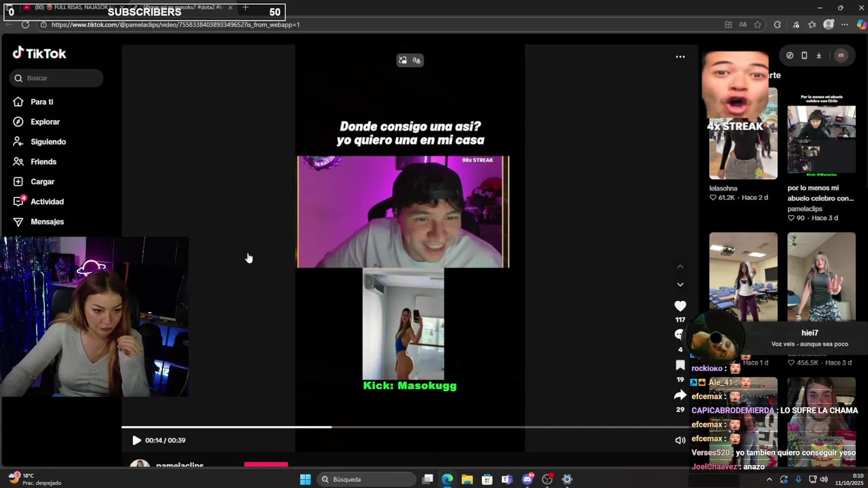This screenshot has height=488, width=868.
Task: Go to the previous video with the up chevron
Action: (680, 266)
